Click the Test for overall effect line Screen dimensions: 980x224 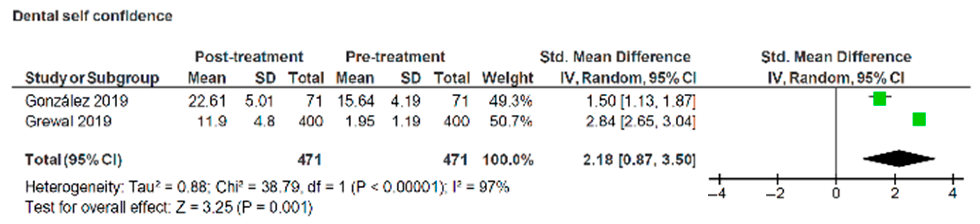(x=169, y=208)
